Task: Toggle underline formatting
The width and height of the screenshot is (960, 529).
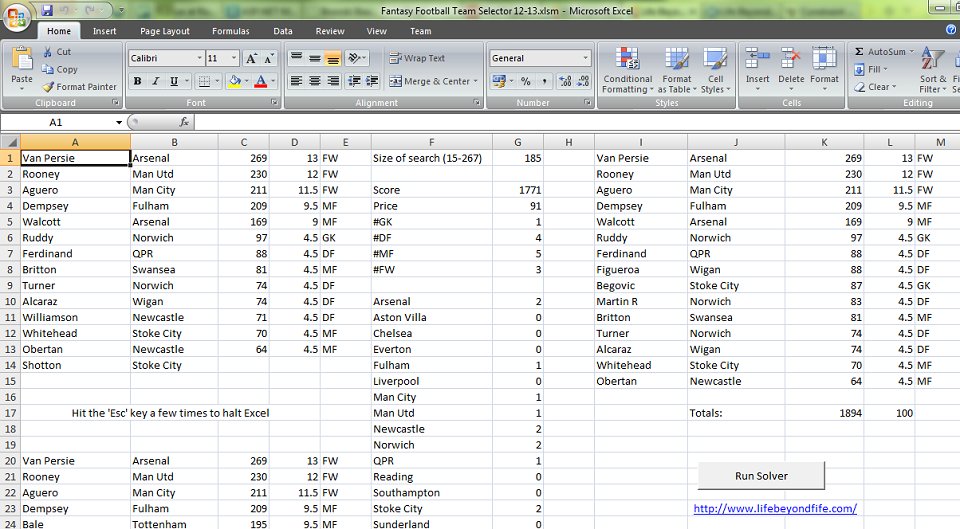Action: pyautogui.click(x=174, y=81)
